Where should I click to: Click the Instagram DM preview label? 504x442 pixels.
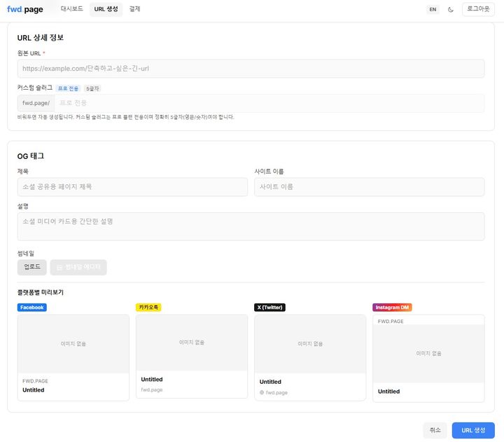point(392,308)
